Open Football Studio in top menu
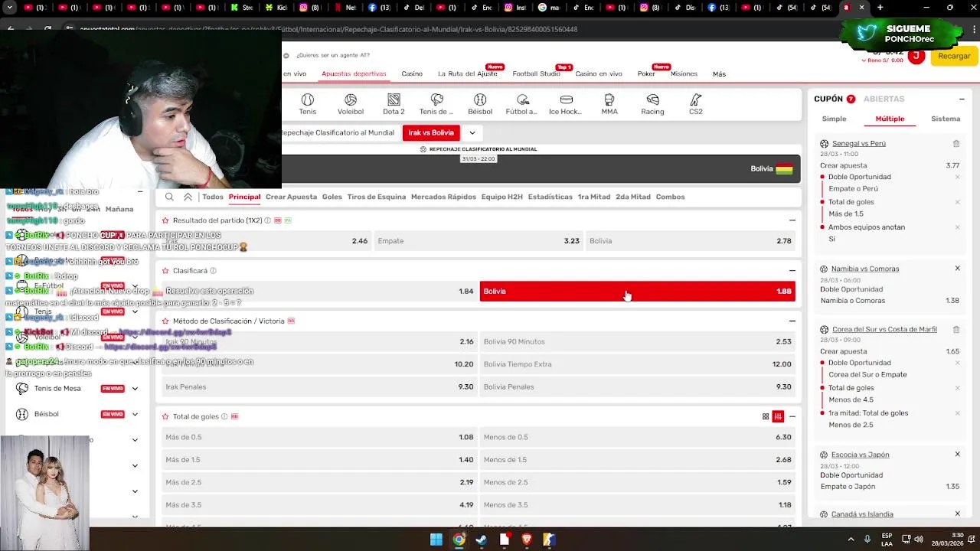 [536, 74]
